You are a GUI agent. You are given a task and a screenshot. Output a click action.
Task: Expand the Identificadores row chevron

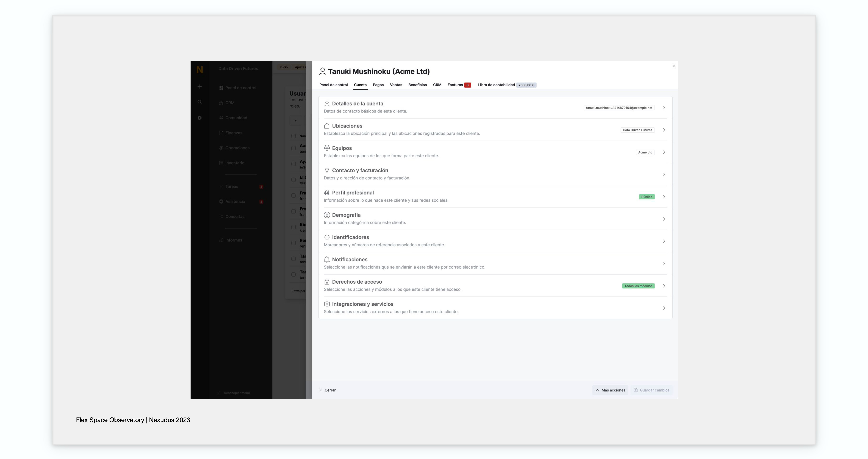(664, 241)
